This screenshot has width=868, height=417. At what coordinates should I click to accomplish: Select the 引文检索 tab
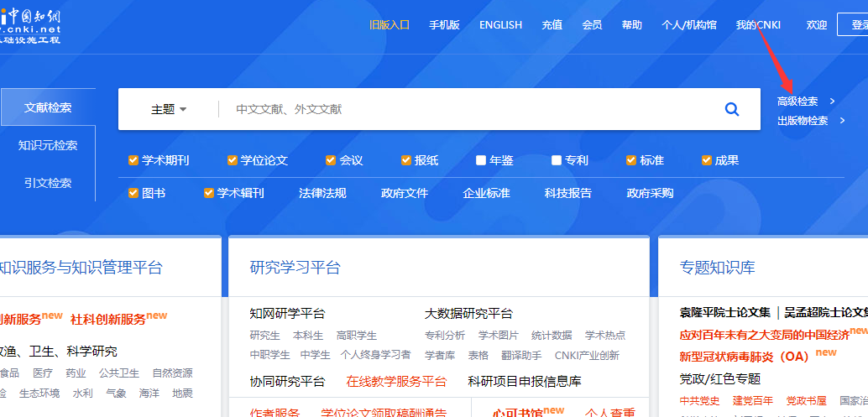(x=48, y=183)
